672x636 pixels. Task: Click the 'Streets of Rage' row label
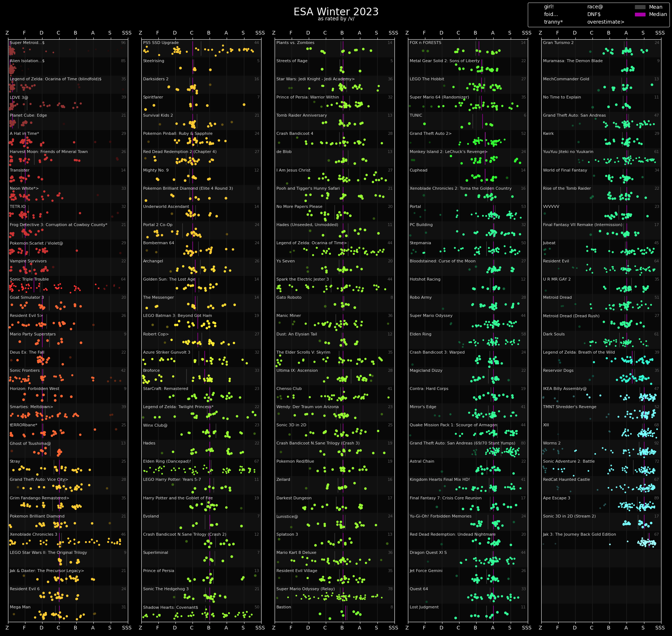tap(292, 61)
